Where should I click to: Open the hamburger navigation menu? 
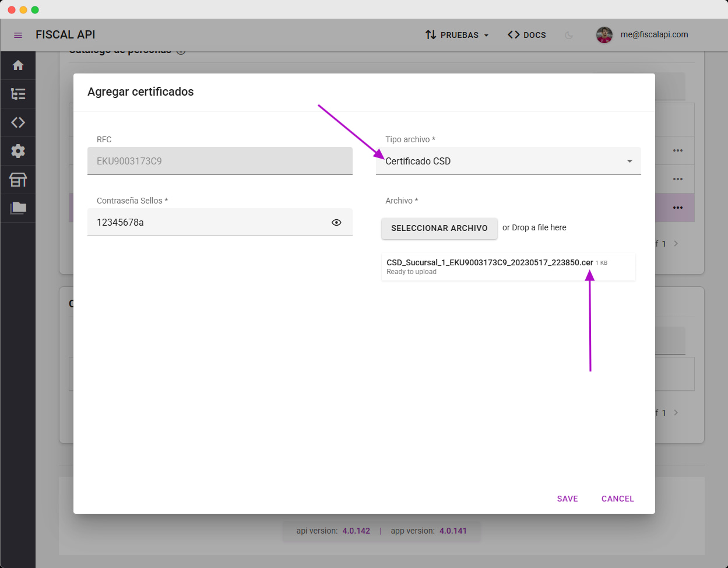(18, 35)
